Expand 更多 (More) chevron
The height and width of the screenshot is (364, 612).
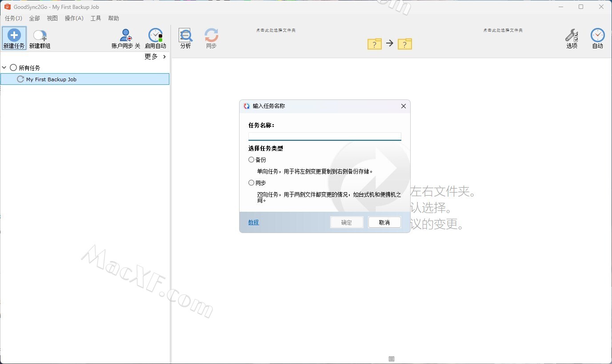pyautogui.click(x=164, y=56)
